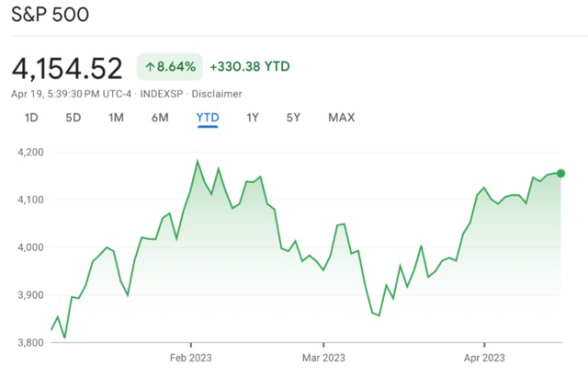Click the 8.64% change badge
The height and width of the screenshot is (378, 588).
(x=169, y=67)
